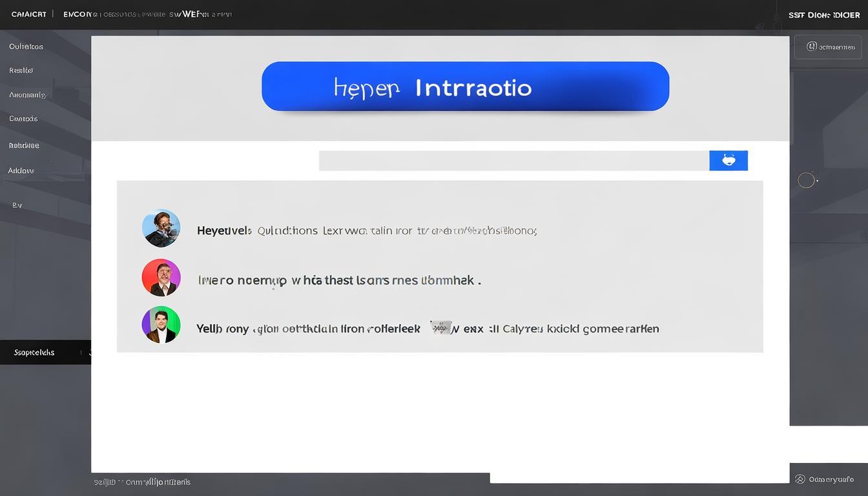Click the status text at bottom left footer

pos(142,482)
